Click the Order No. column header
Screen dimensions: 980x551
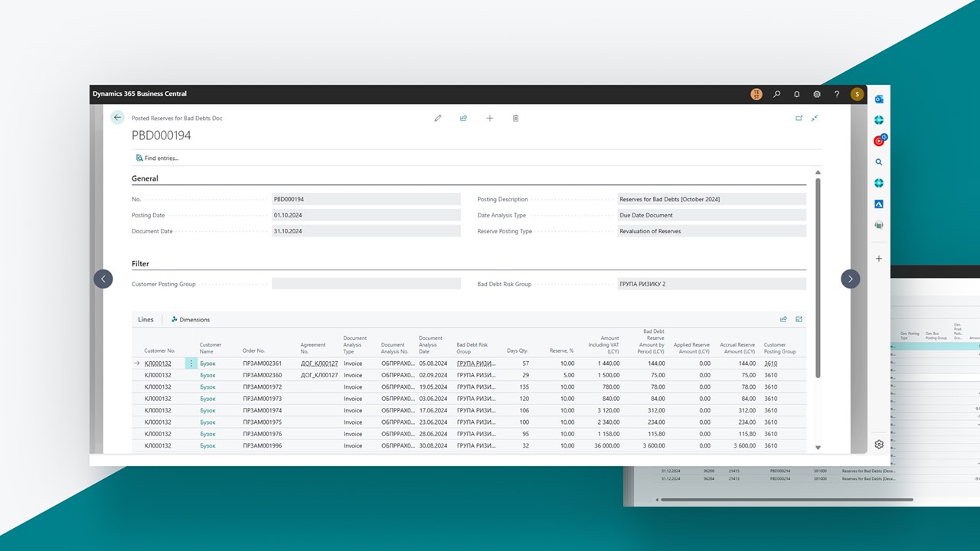pos(253,351)
